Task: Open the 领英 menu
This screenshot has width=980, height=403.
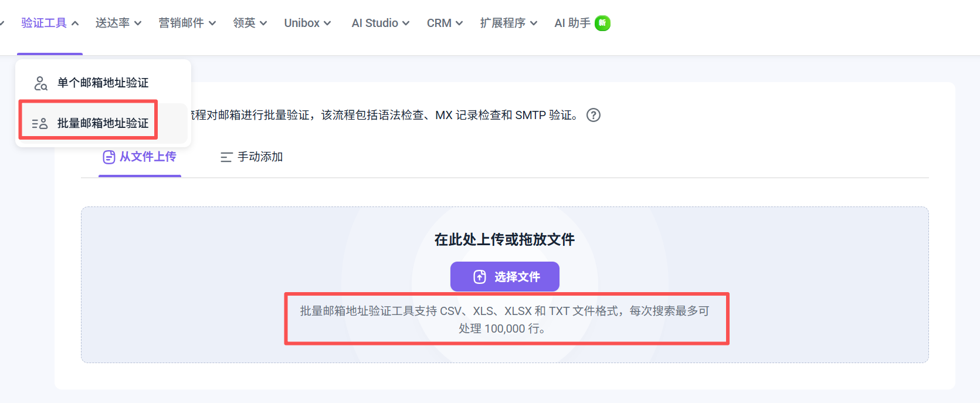Action: (x=244, y=23)
